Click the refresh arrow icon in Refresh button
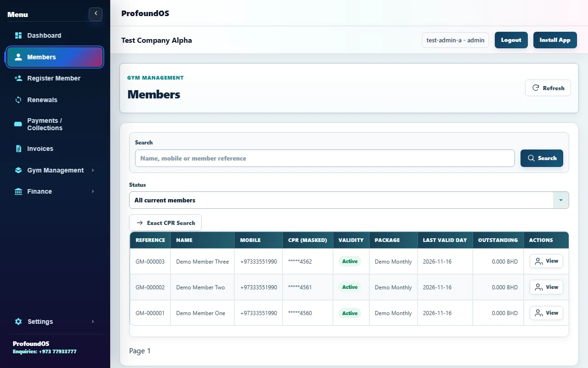Image resolution: width=588 pixels, height=368 pixels. 535,88
